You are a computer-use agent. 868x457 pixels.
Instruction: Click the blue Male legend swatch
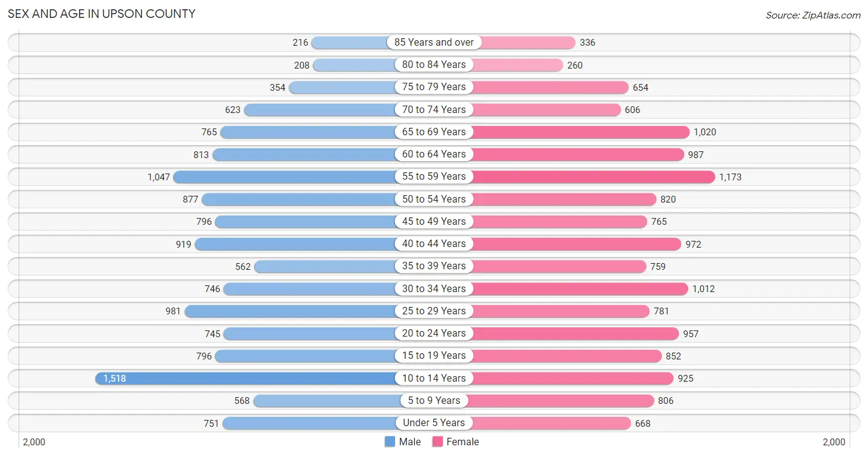[390, 442]
